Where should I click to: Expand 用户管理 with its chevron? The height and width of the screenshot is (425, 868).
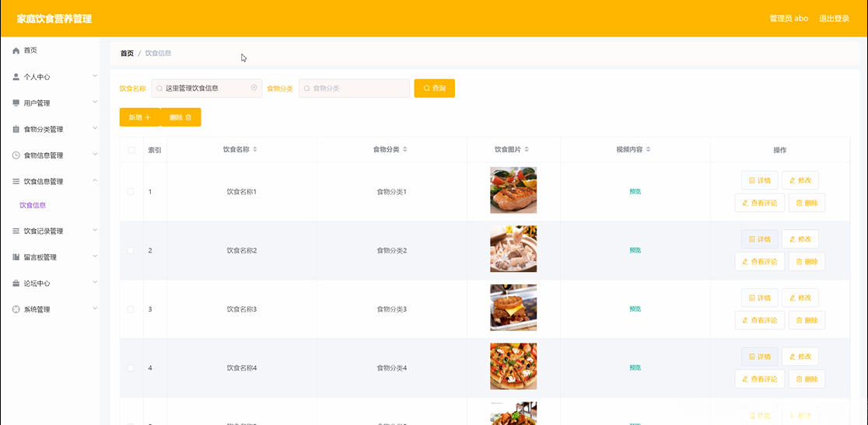[x=95, y=102]
